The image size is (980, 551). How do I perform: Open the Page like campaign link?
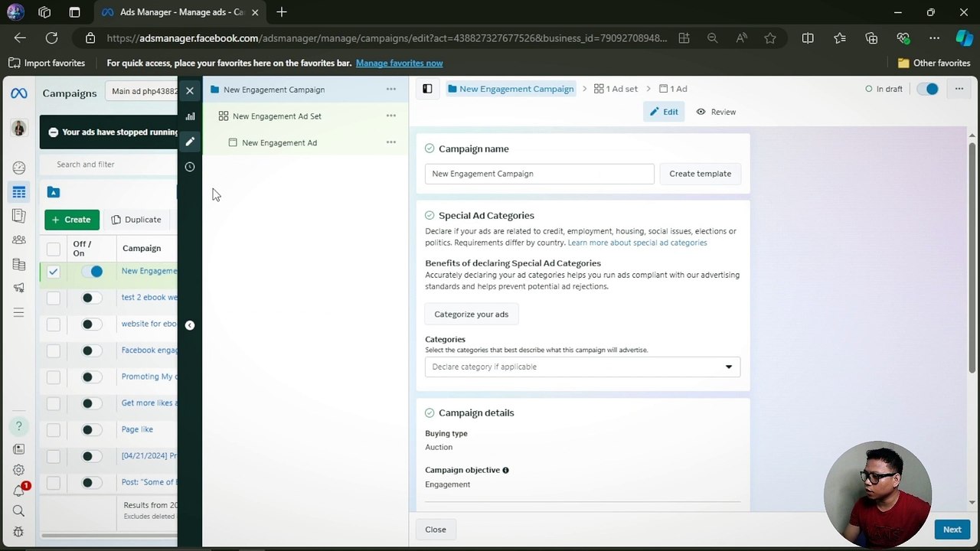coord(137,429)
